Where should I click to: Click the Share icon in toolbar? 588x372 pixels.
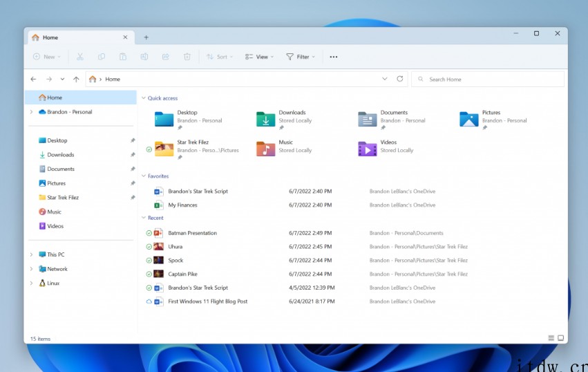[x=165, y=57]
